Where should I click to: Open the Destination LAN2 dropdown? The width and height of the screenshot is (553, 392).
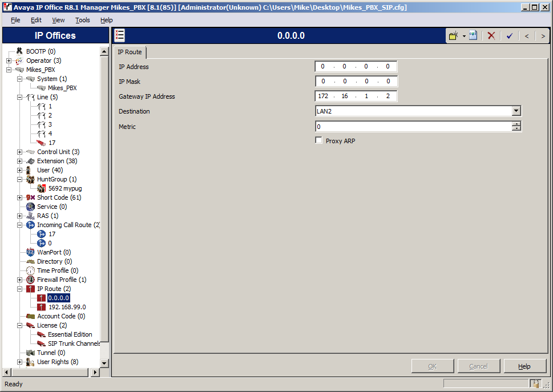pos(516,111)
